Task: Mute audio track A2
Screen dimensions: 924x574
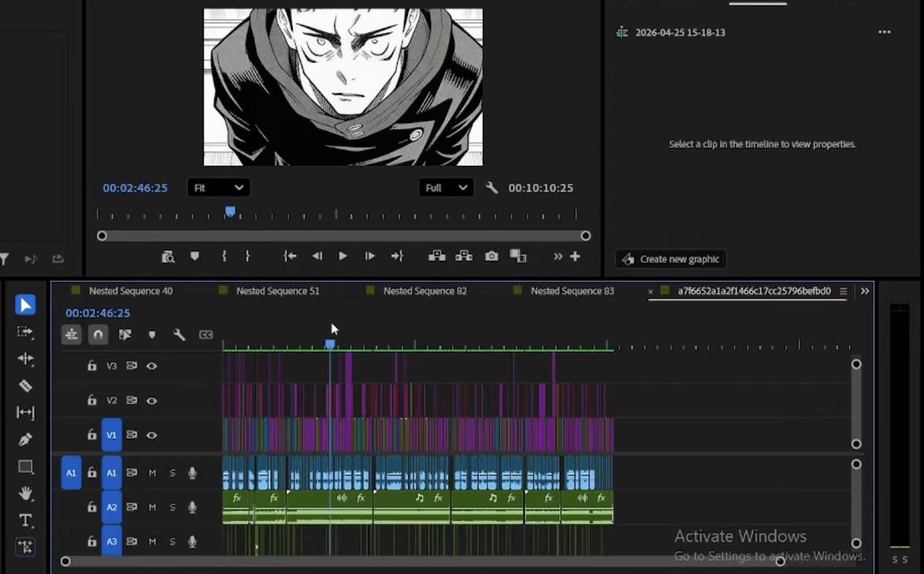Action: (152, 507)
